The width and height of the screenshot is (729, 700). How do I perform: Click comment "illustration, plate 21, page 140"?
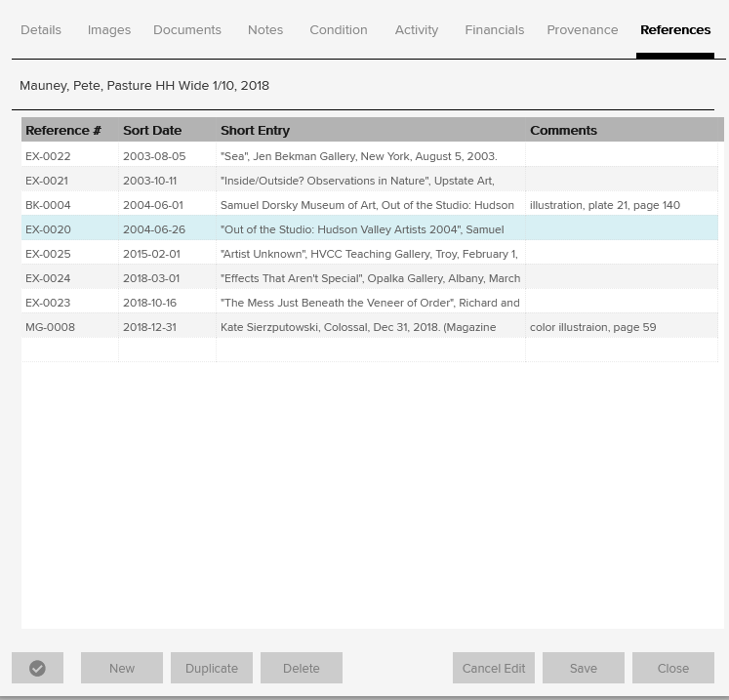click(605, 205)
